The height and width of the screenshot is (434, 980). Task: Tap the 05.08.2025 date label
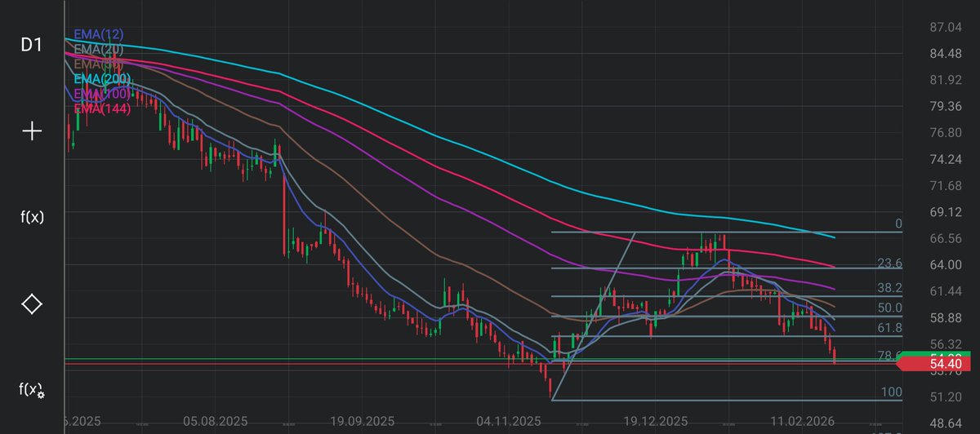[x=214, y=422]
